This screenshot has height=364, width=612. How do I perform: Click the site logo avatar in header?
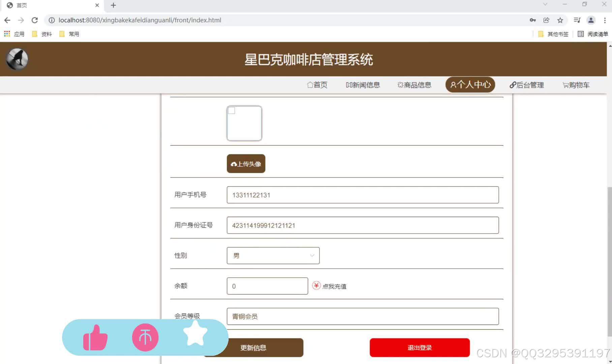pos(17,59)
